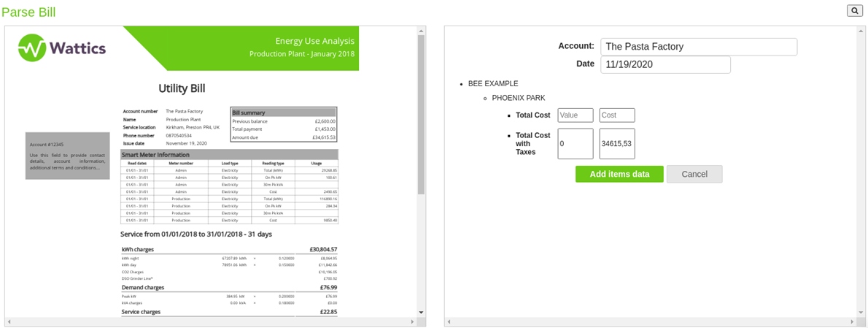
Task: Click right arrow of form panel horizontal scrollbar
Action: [851, 321]
